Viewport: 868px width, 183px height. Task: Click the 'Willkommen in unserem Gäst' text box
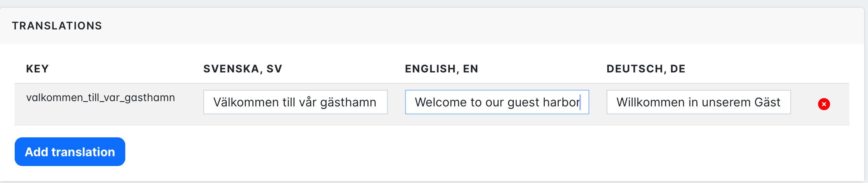coord(698,102)
